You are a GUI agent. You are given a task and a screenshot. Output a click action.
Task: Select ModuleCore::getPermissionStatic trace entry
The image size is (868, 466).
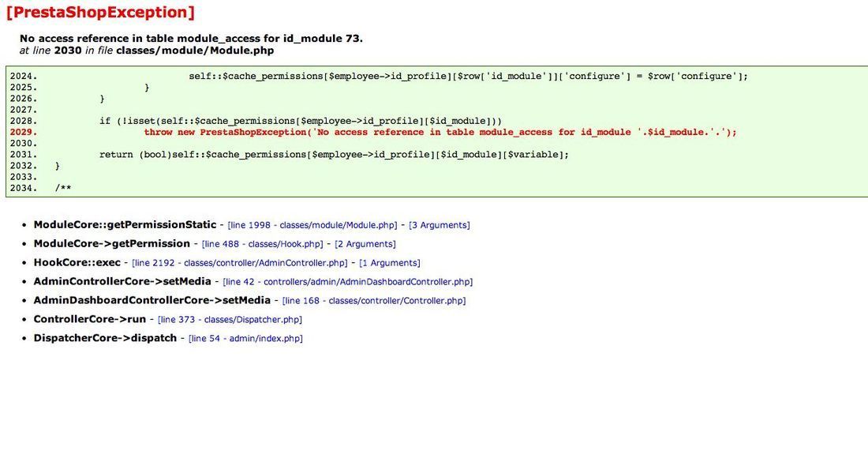click(x=125, y=224)
